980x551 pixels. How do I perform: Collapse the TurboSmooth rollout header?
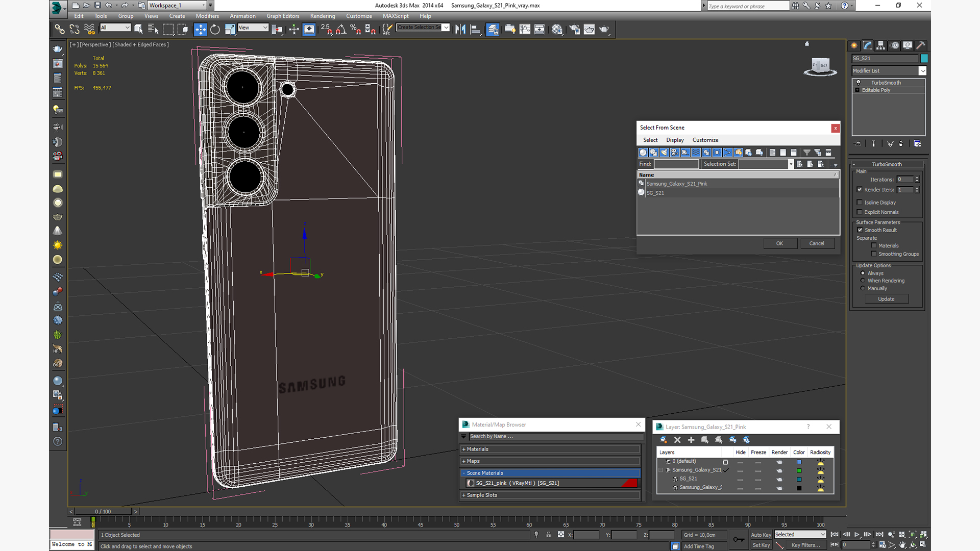tap(887, 164)
